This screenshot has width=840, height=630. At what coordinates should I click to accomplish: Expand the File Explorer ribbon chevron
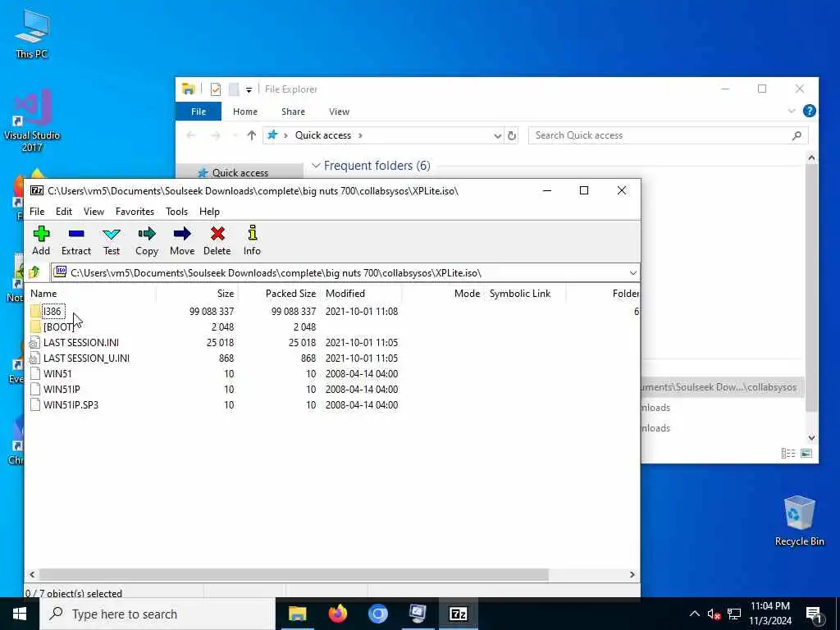pyautogui.click(x=792, y=112)
